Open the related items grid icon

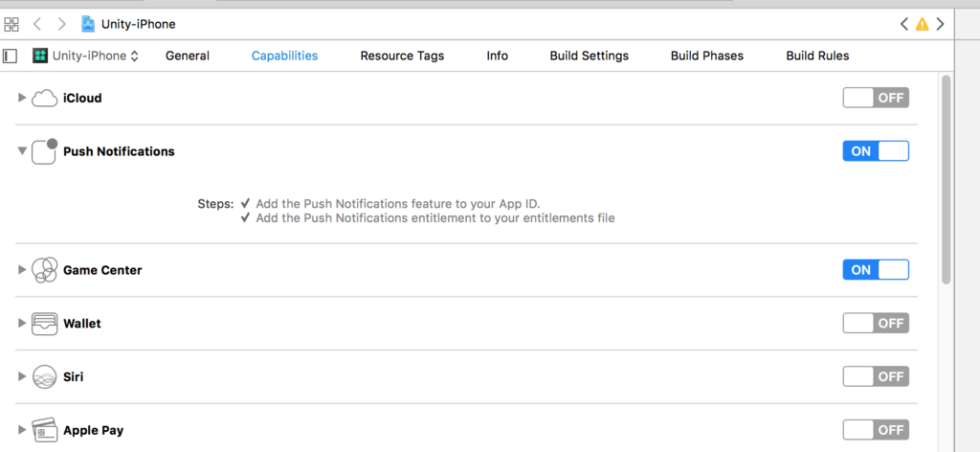pyautogui.click(x=11, y=24)
